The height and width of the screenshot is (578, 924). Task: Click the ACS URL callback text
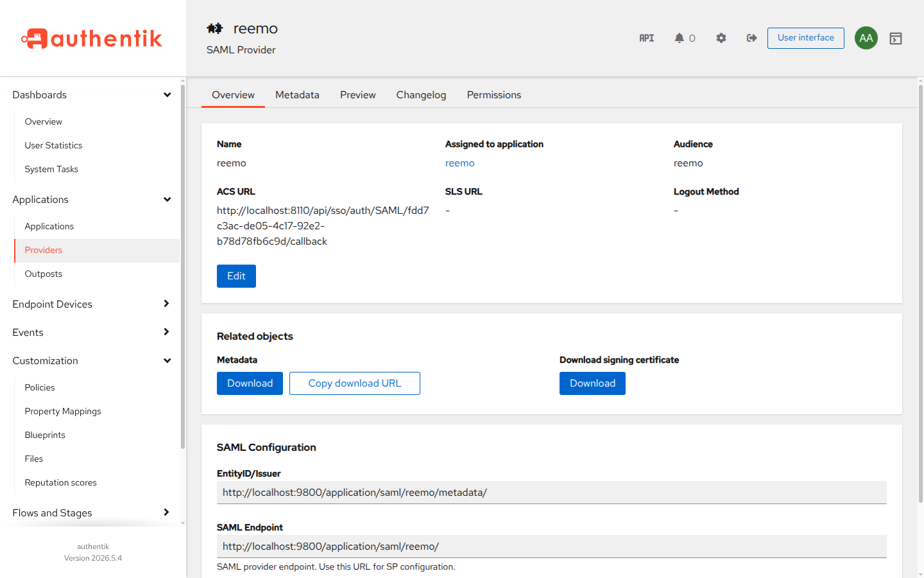(x=323, y=226)
